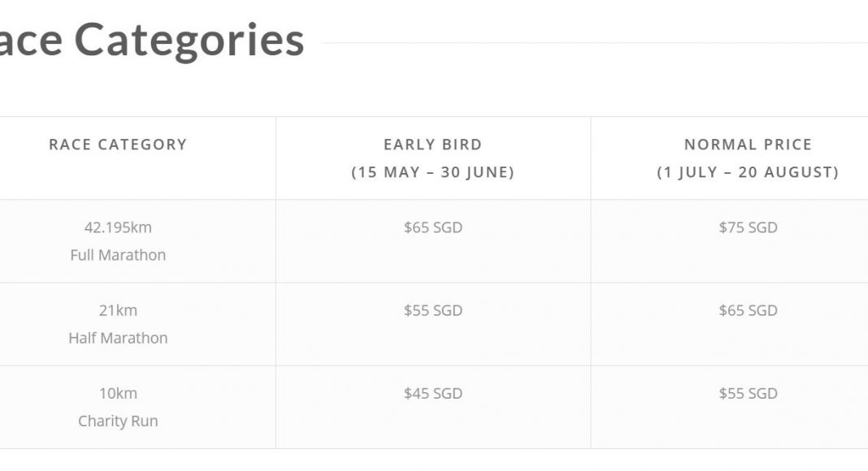Click the Early Bird column header
The height and width of the screenshot is (471, 868).
click(x=433, y=145)
